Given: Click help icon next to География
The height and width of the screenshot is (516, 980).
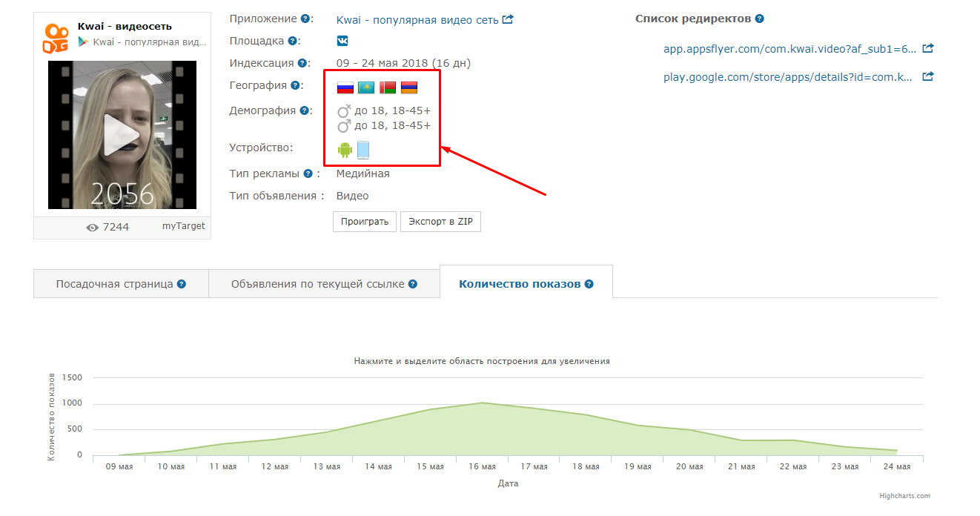Looking at the screenshot, I should click(x=295, y=86).
